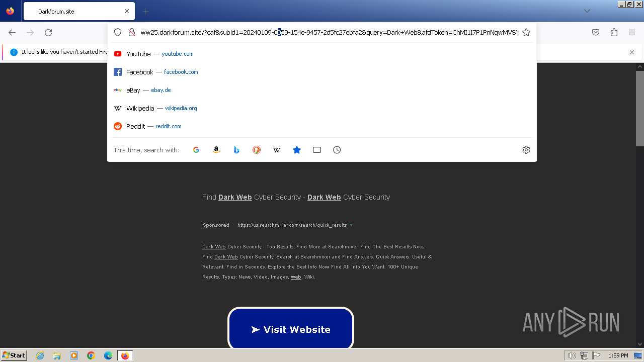
Task: Open Save to Pocket button
Action: tap(596, 32)
